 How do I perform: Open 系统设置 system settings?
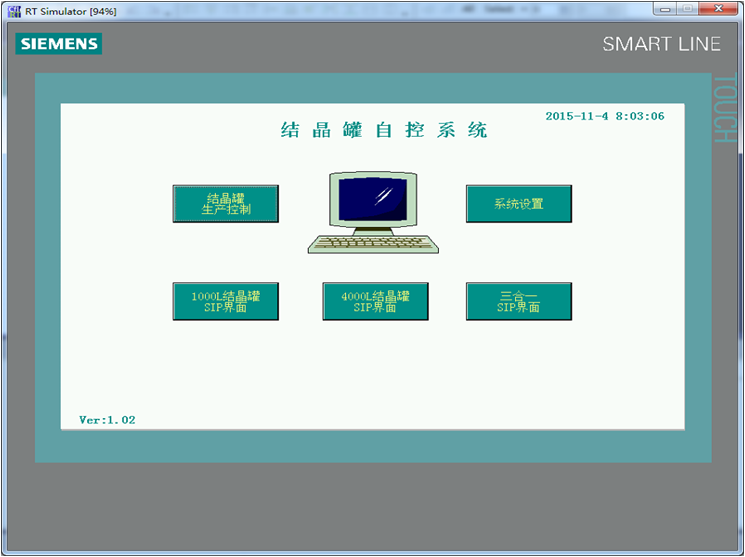(x=518, y=204)
